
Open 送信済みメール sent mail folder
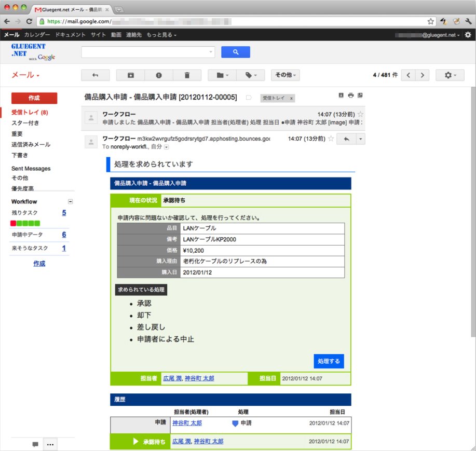pos(31,144)
